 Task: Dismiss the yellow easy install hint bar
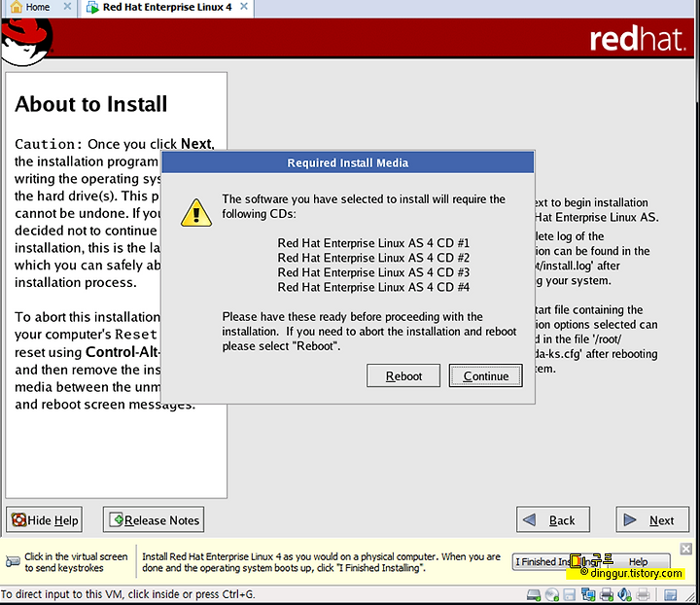coord(686,549)
